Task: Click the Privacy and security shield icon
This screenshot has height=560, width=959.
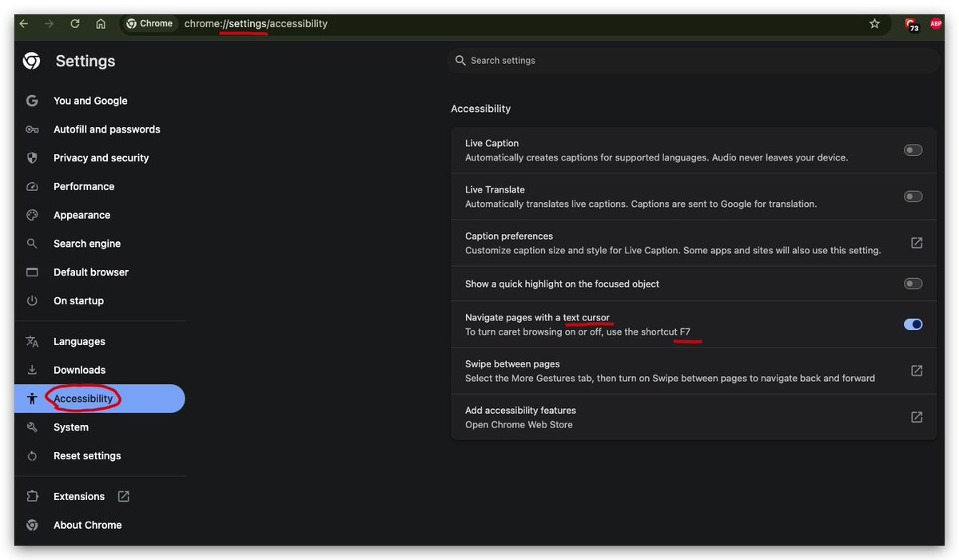Action: click(x=32, y=157)
